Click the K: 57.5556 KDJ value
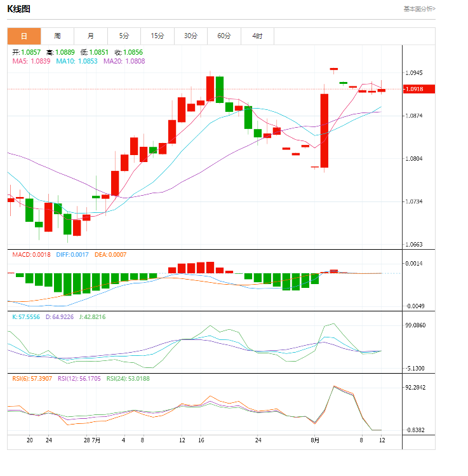This screenshot has height=476, width=468. coord(26,317)
